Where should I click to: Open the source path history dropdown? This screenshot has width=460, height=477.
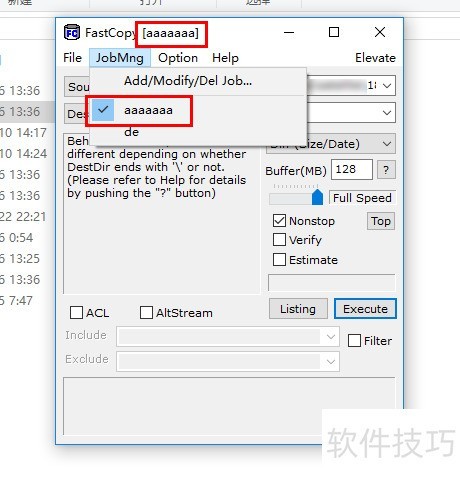point(387,86)
